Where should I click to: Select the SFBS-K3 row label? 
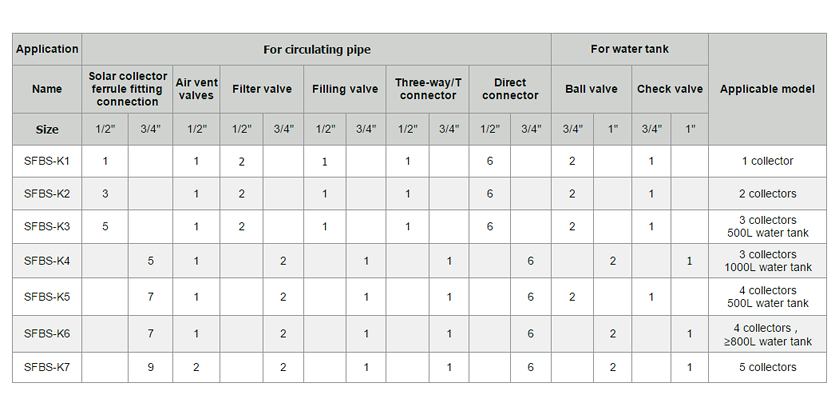47,227
